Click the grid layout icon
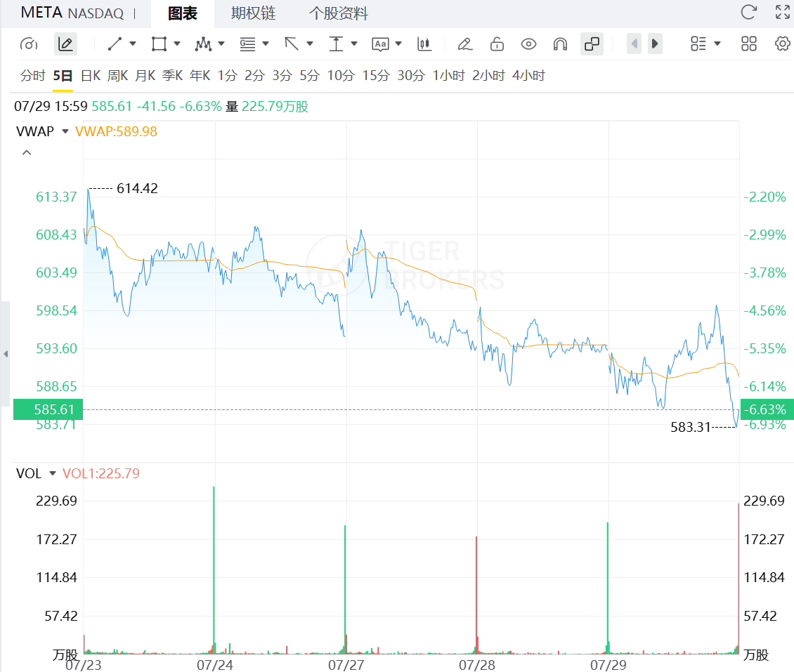Screen dimensions: 794x672 click(748, 44)
